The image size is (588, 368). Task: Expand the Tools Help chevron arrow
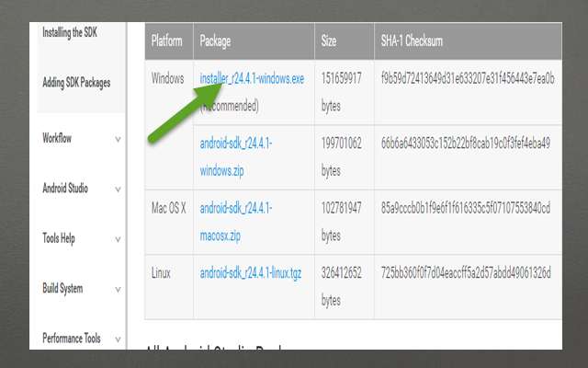click(118, 239)
